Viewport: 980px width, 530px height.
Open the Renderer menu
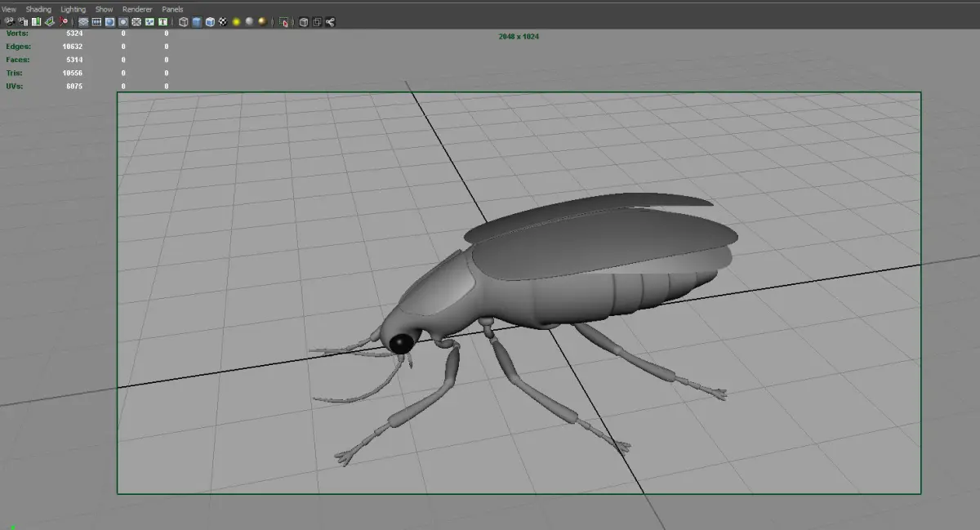(137, 10)
